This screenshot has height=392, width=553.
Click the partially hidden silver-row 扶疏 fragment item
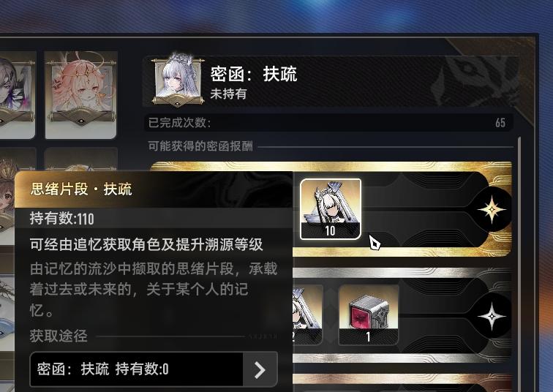307,314
